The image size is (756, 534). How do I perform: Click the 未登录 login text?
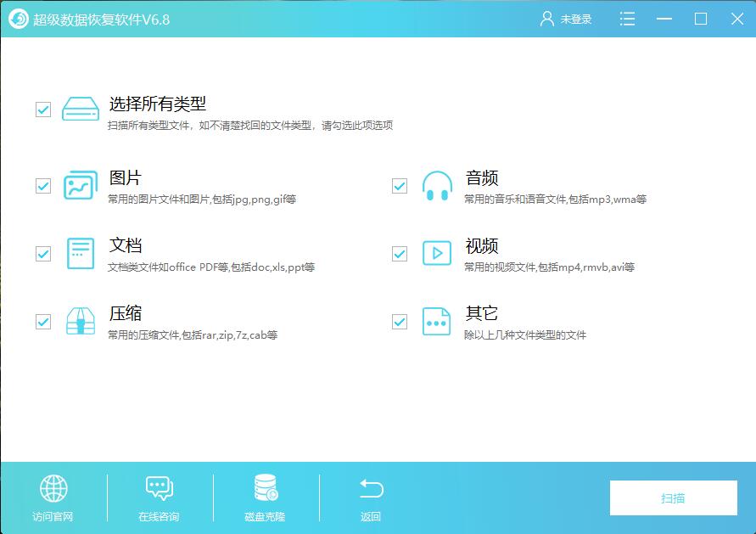575,20
